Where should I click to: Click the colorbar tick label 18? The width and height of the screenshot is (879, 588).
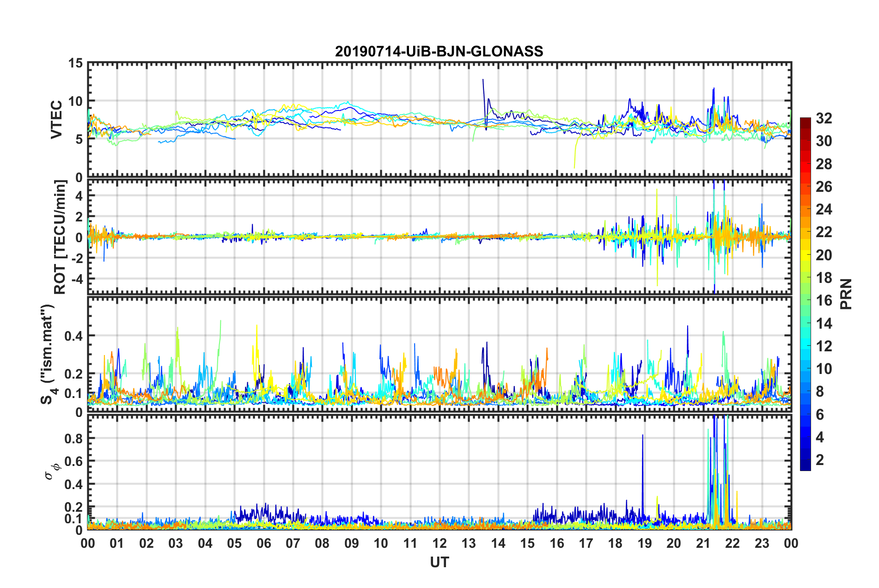click(824, 278)
